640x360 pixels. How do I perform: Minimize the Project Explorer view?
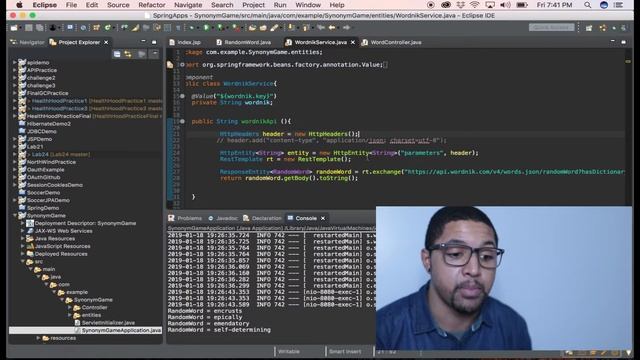(x=143, y=42)
